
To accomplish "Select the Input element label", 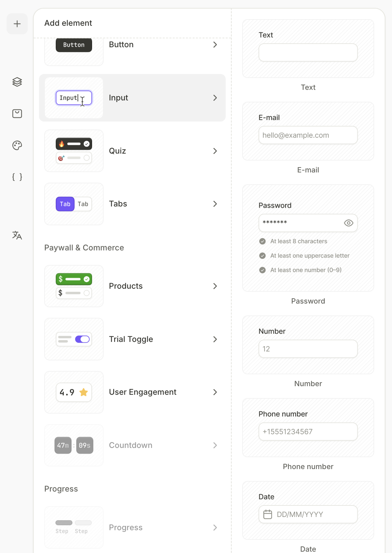I will point(118,98).
